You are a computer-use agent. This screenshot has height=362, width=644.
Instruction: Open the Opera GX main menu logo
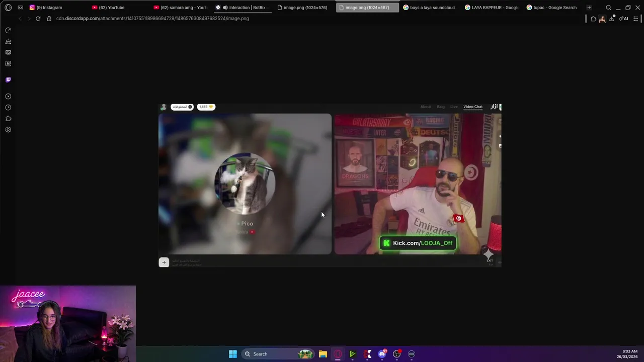pyautogui.click(x=8, y=8)
